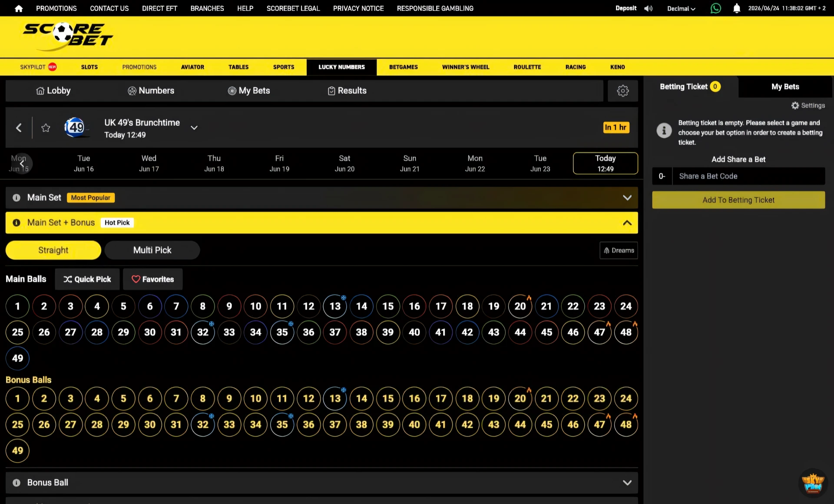This screenshot has width=834, height=504.
Task: Open the My Bets game tab
Action: [249, 91]
